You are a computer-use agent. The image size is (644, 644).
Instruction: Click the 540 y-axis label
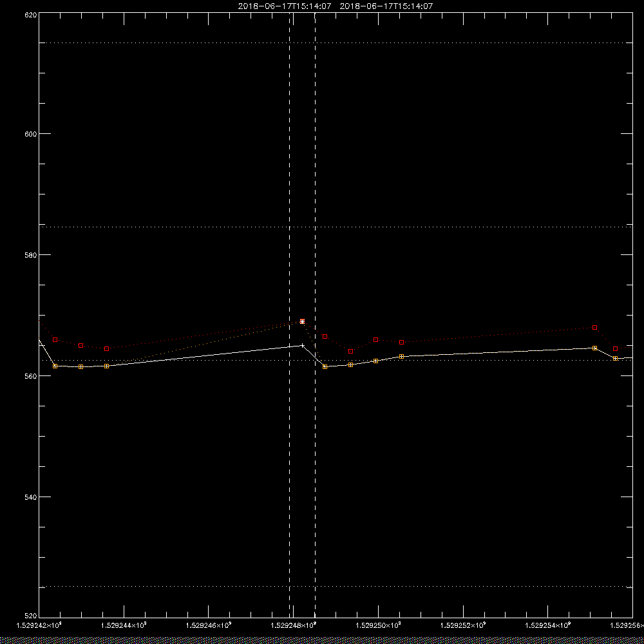coord(31,497)
